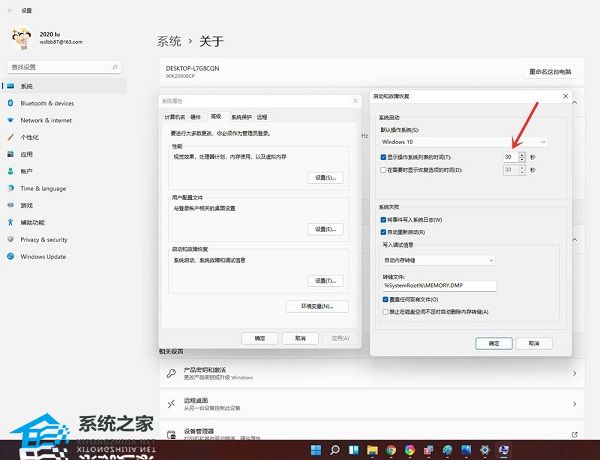
Task: Open the Widgets panel from taskbar
Action: click(354, 450)
